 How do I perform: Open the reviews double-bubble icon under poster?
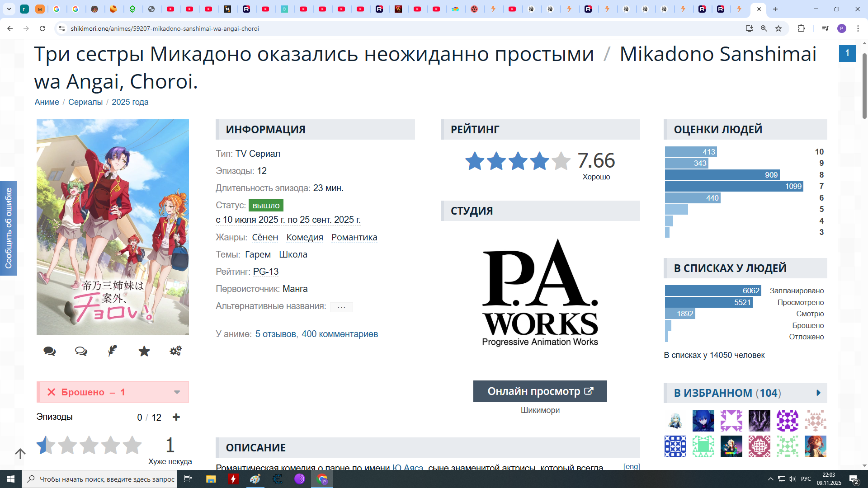81,351
